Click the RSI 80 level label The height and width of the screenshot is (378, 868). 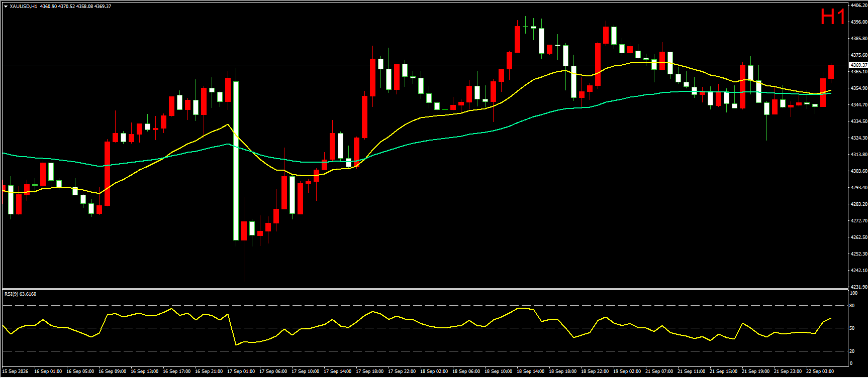[852, 305]
